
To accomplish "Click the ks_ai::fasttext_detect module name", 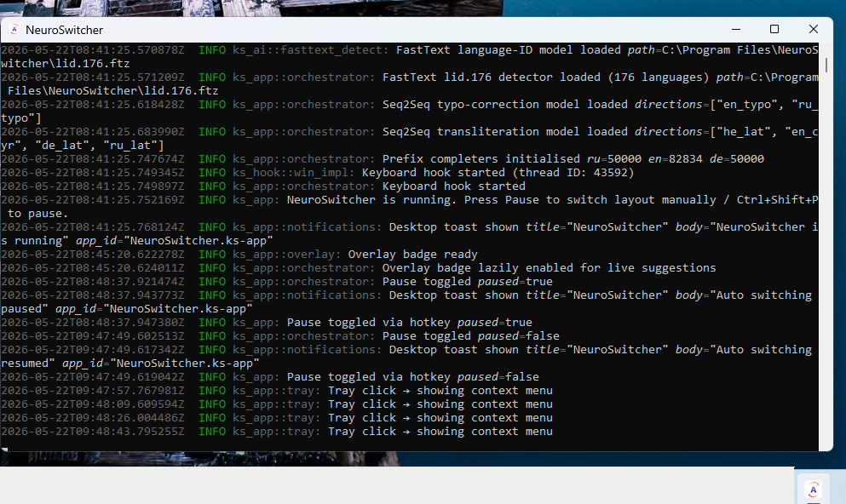I will [x=310, y=50].
